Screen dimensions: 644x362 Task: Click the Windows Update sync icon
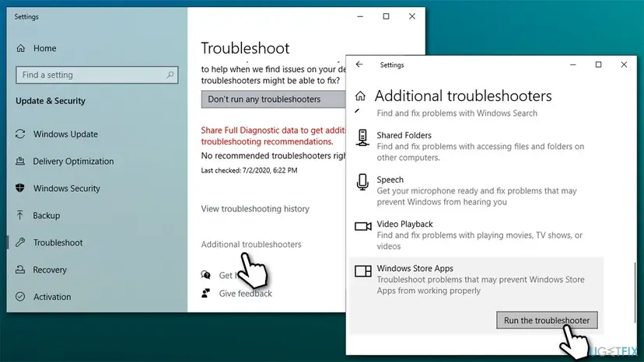[x=20, y=134]
